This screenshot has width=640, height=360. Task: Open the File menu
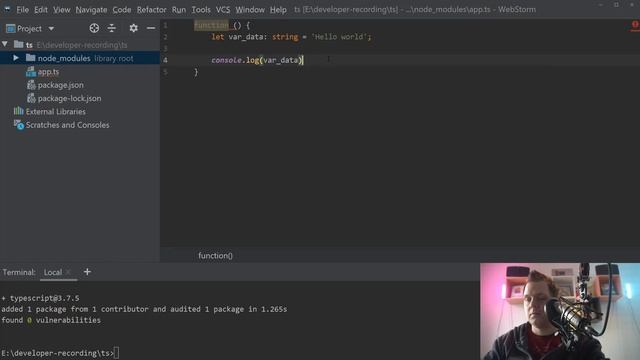click(x=22, y=9)
